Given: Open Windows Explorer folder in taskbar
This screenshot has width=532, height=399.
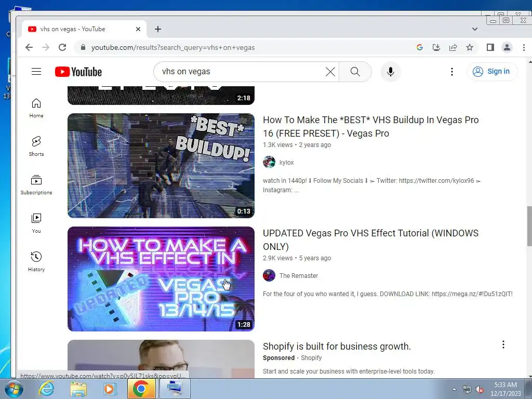Looking at the screenshot, I should [x=78, y=389].
